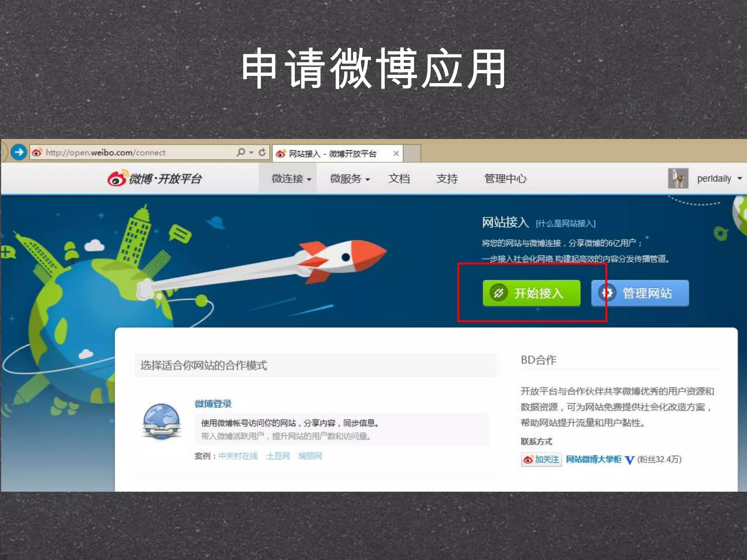The width and height of the screenshot is (747, 560).
Task: Expand the perldaily account dropdown
Action: (739, 179)
